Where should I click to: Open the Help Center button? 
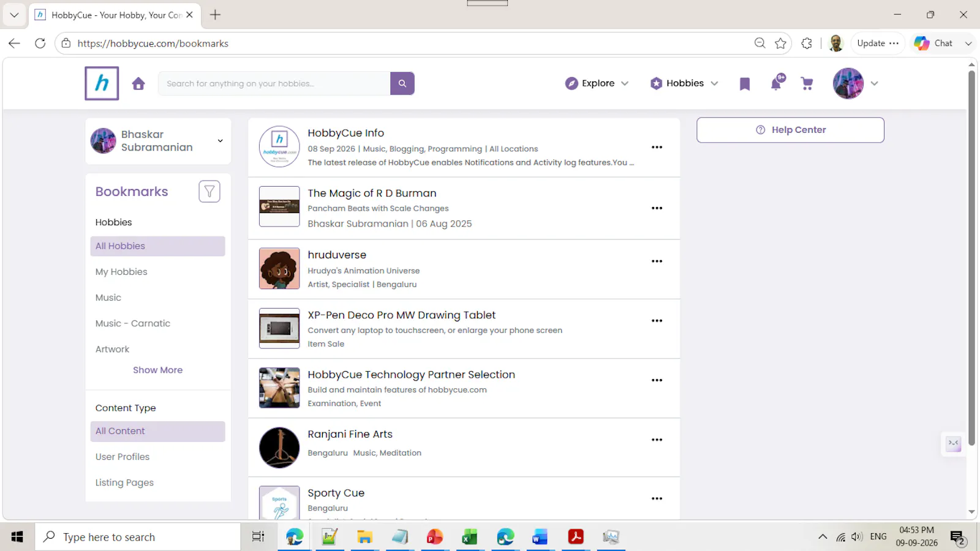click(790, 130)
